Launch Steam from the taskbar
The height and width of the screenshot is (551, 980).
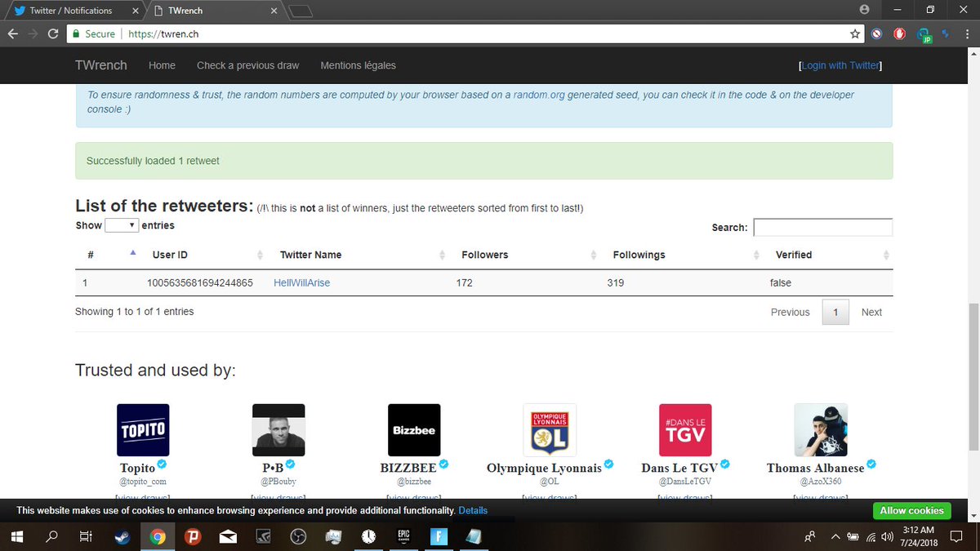pos(122,536)
